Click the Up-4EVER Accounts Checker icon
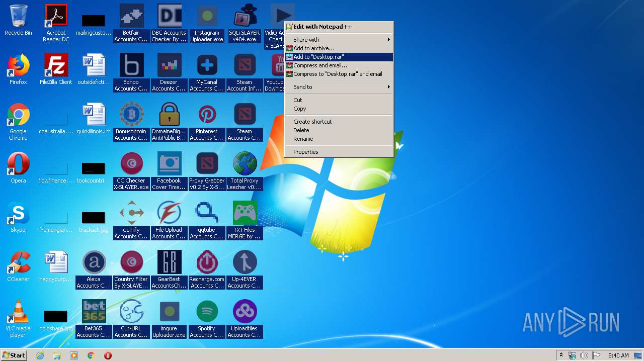Screen dimensions: 644x362 (245, 269)
